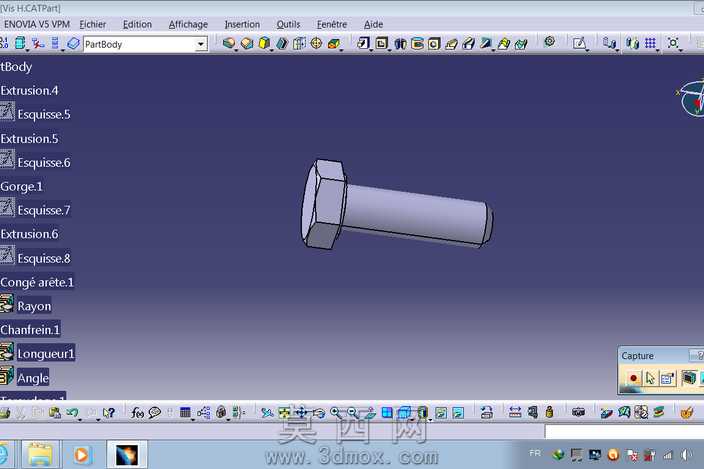Select Esquisse.6 sketch in the tree

[44, 162]
